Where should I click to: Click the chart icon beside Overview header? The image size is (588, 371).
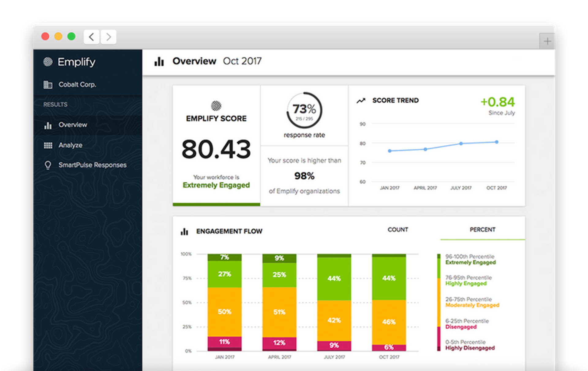[159, 61]
